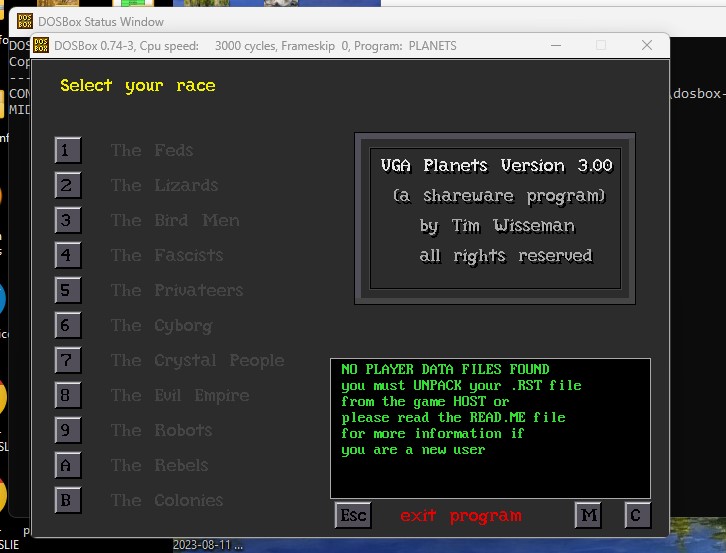Click 'The Colonies' race name
The image size is (726, 553).
(x=167, y=500)
